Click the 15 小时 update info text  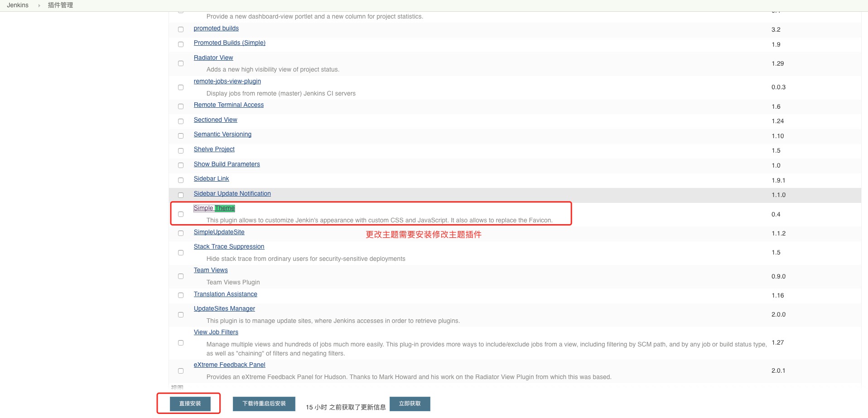pyautogui.click(x=346, y=407)
